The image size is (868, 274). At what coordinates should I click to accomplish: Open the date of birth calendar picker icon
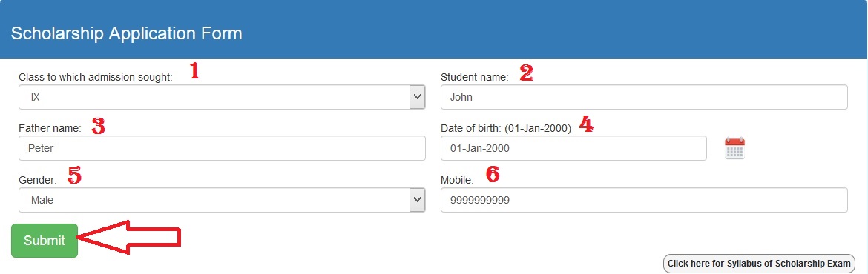(734, 149)
